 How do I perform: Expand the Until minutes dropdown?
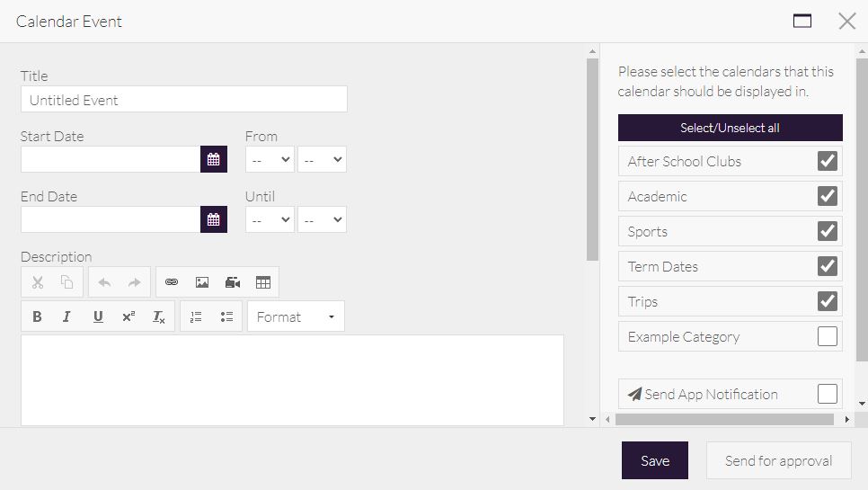(x=322, y=219)
